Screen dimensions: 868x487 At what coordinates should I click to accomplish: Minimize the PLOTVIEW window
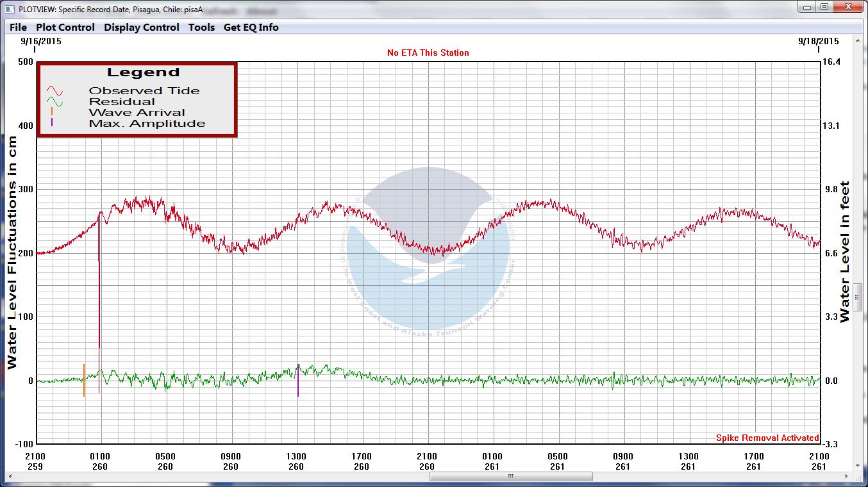(x=806, y=6)
